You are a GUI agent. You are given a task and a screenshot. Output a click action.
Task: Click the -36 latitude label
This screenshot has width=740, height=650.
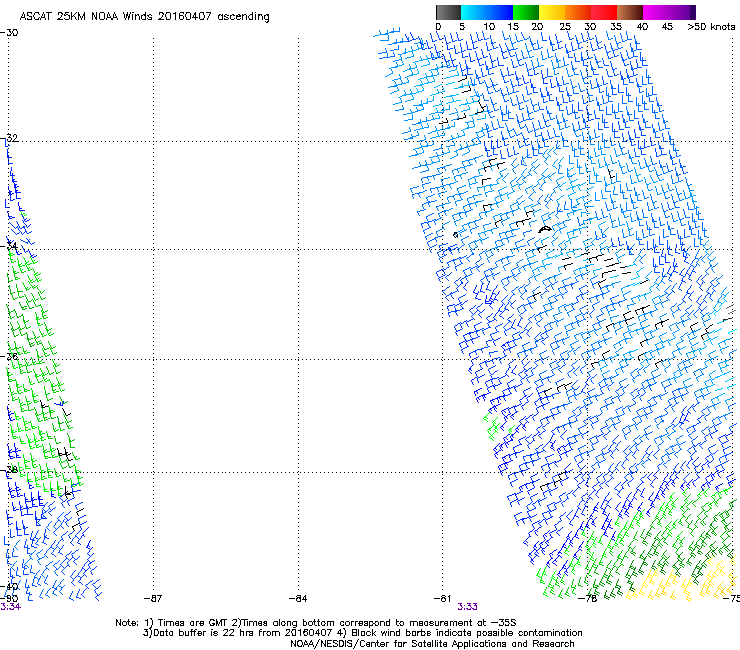[9, 356]
